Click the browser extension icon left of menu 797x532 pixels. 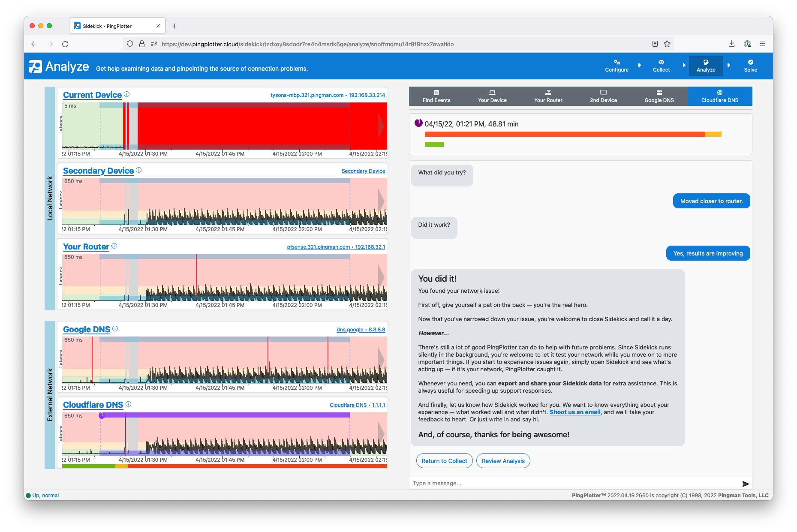click(x=747, y=44)
